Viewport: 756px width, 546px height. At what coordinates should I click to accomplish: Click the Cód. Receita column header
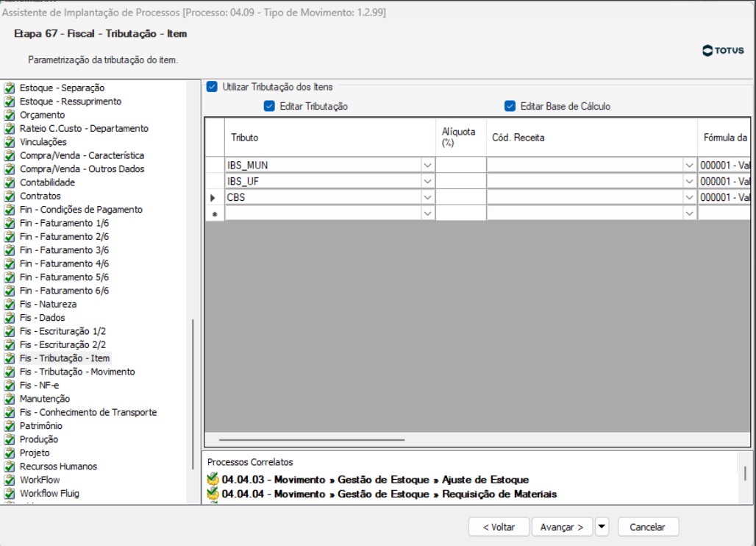point(591,138)
